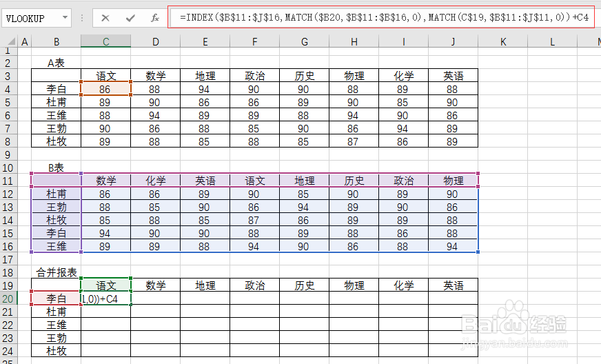Click '李白' name in row 20
Image resolution: width=601 pixels, height=364 pixels.
(57, 299)
